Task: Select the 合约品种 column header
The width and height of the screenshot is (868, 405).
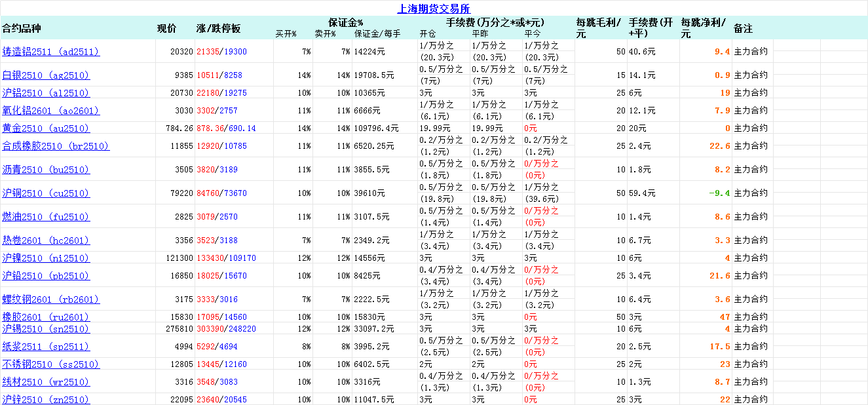Action: [22, 28]
